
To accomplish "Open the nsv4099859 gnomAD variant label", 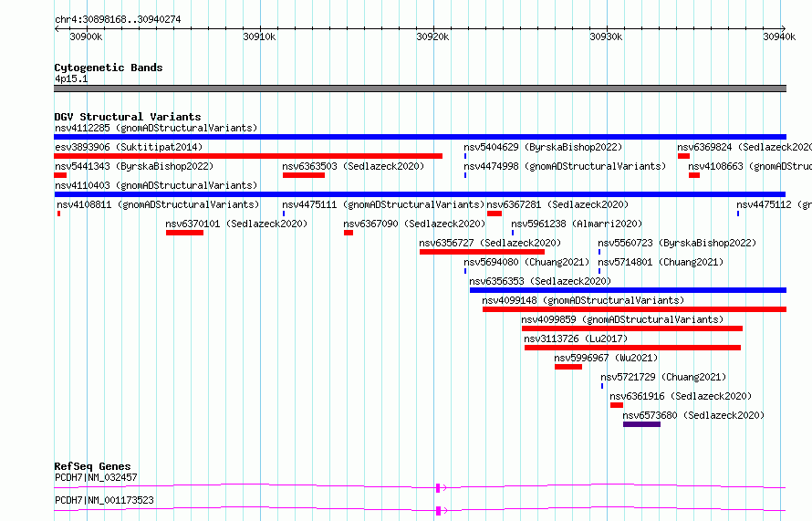I will point(622,319).
